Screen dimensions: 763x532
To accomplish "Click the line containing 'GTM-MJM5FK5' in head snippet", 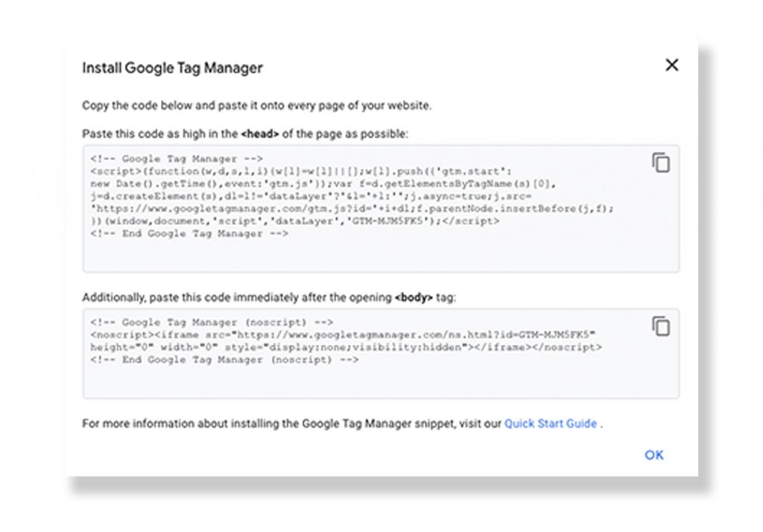I will pos(294,221).
